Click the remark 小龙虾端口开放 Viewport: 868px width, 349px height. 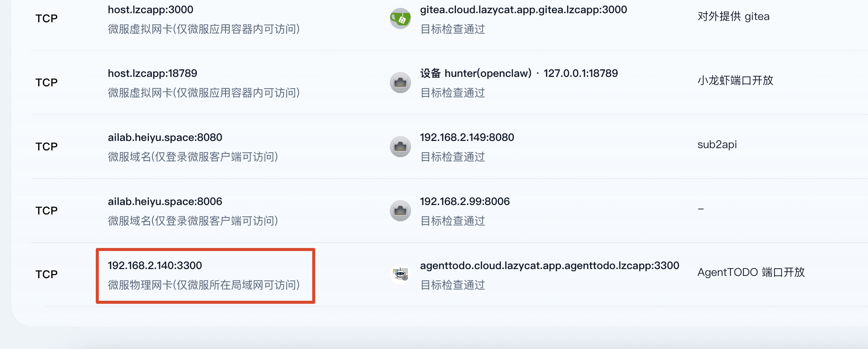(x=735, y=80)
